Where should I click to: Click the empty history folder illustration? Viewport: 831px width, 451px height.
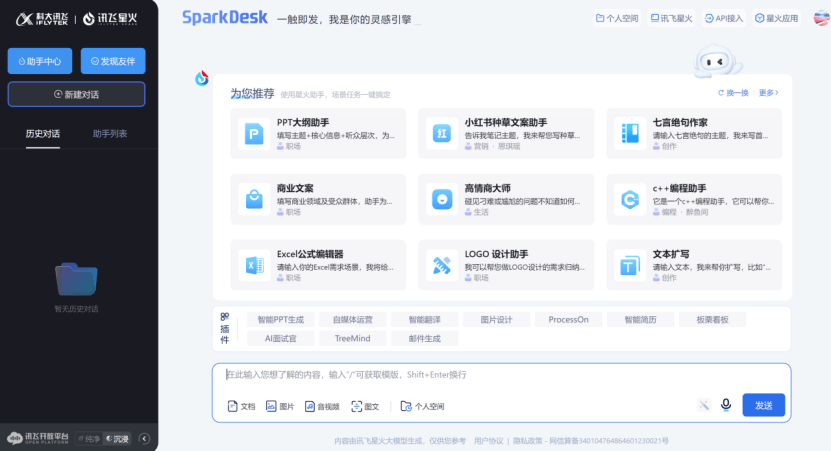coord(76,279)
